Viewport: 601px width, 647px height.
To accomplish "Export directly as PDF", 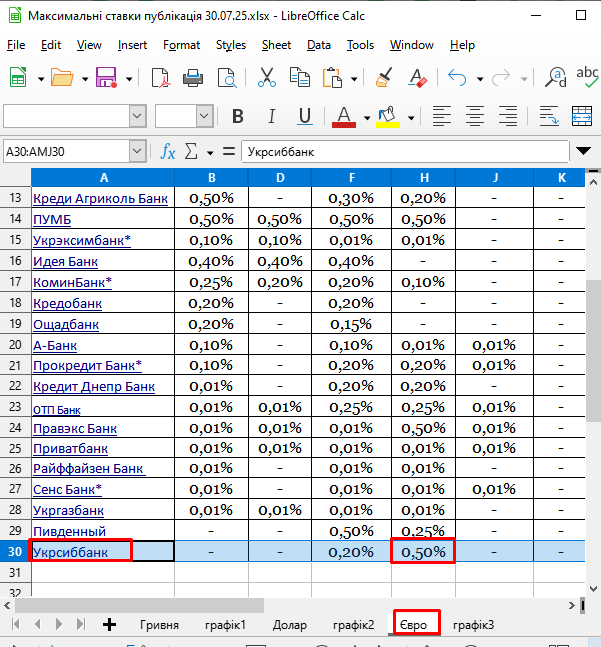I will 160,78.
